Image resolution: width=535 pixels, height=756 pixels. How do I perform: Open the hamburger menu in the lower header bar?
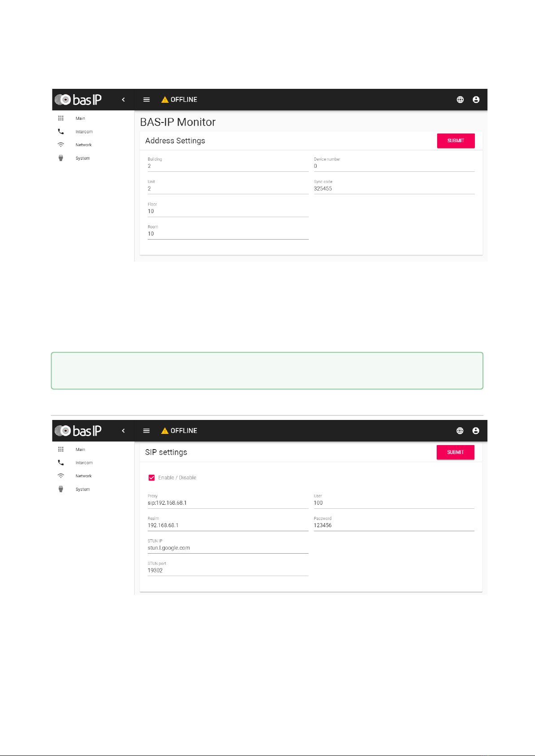146,431
